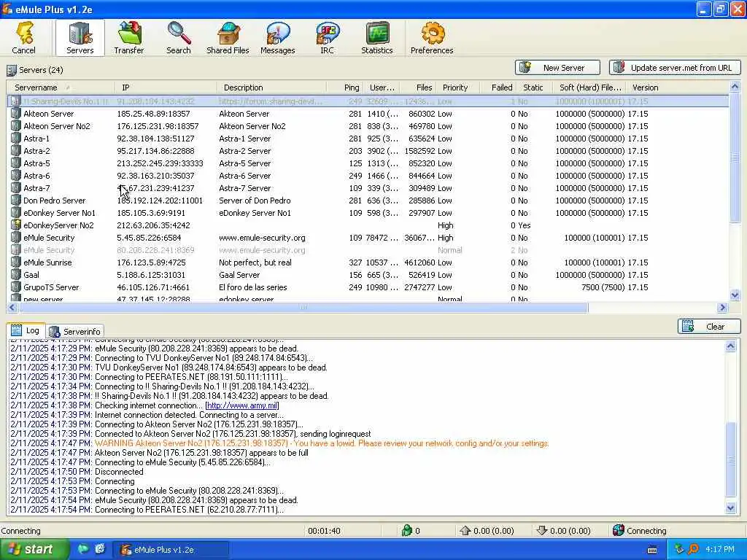Sort by the Files column header
Viewport: 747px width, 560px height.
tap(418, 87)
